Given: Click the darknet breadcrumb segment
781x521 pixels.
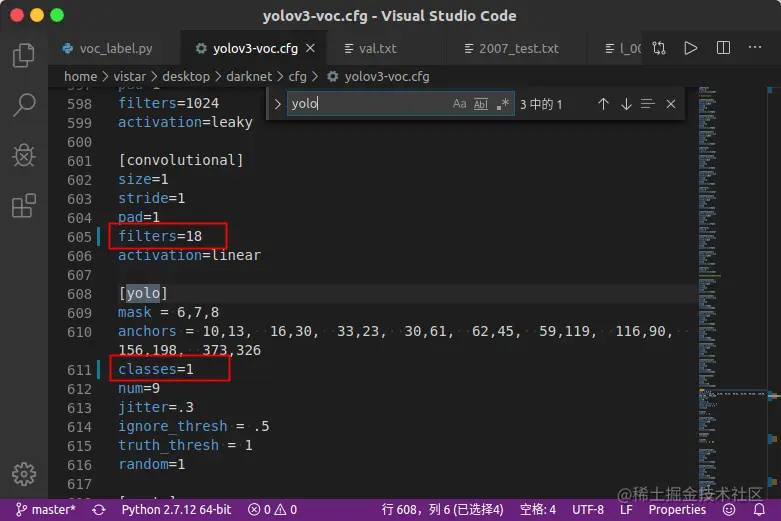Looking at the screenshot, I should pyautogui.click(x=249, y=76).
